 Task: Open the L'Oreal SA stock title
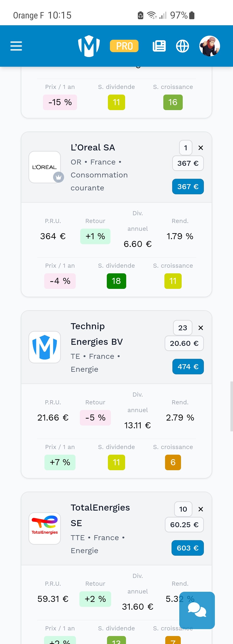[93, 147]
